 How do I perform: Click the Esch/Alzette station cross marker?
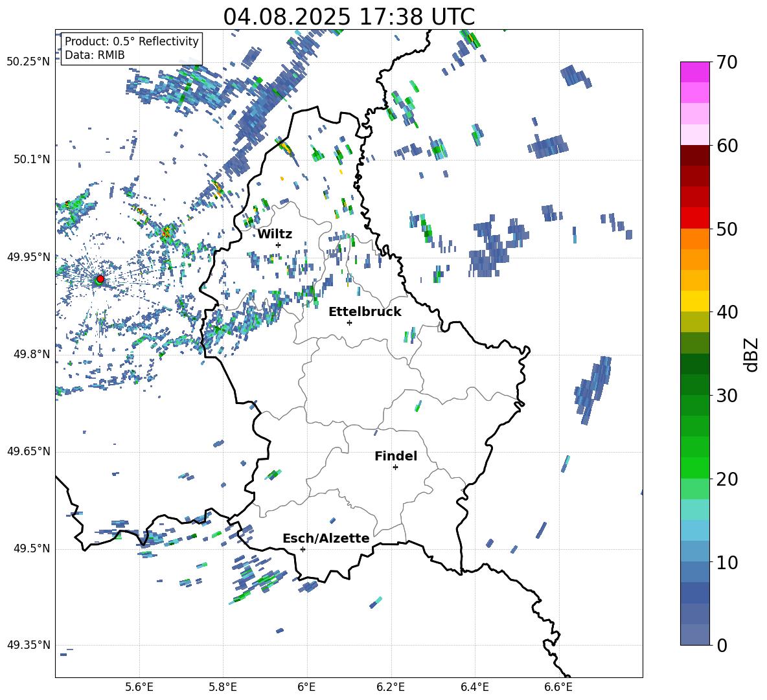[x=303, y=549]
